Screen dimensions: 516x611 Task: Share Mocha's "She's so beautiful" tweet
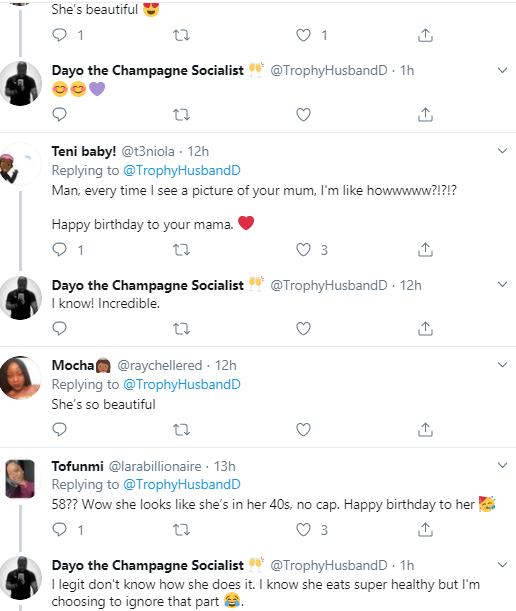coord(425,429)
